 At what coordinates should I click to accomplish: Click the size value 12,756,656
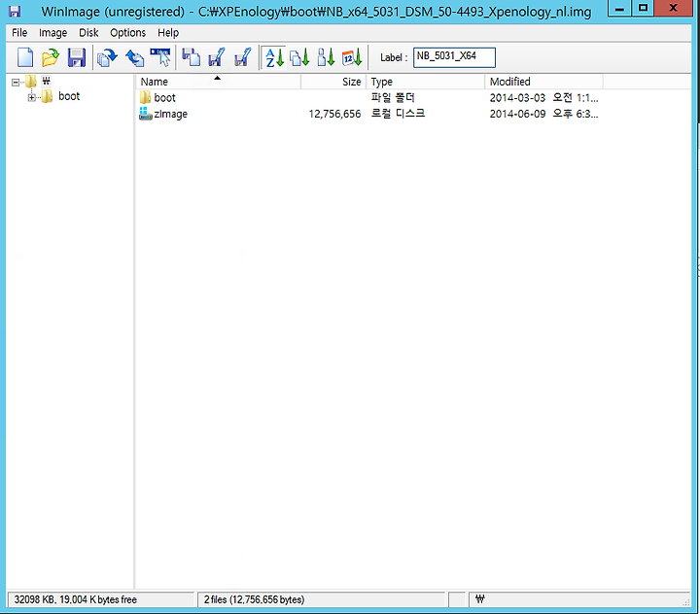pyautogui.click(x=334, y=115)
